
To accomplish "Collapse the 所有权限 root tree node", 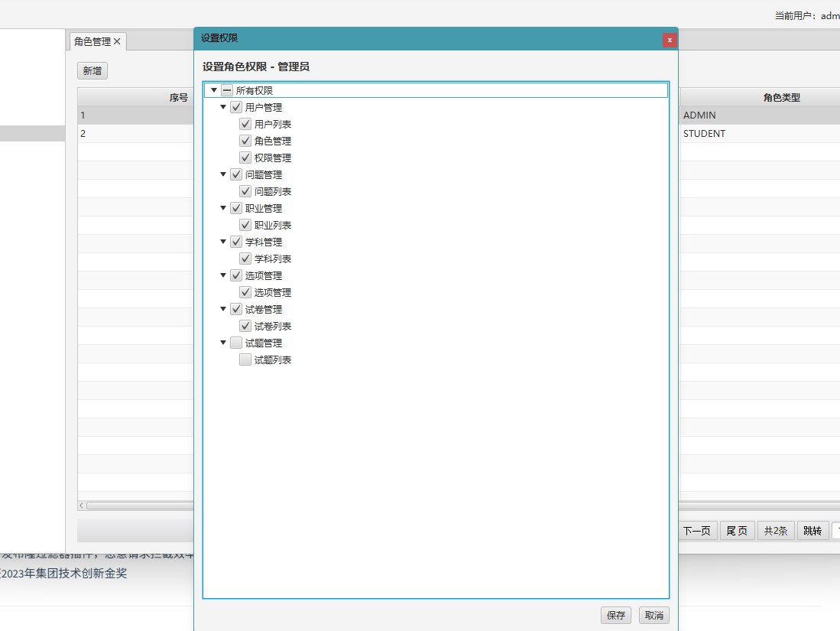I will point(214,90).
